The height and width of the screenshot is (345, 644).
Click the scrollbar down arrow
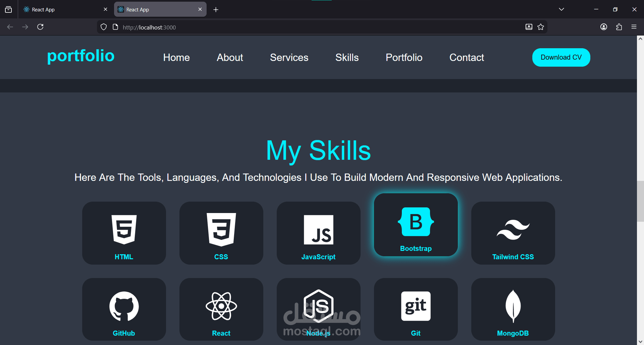coord(640,342)
